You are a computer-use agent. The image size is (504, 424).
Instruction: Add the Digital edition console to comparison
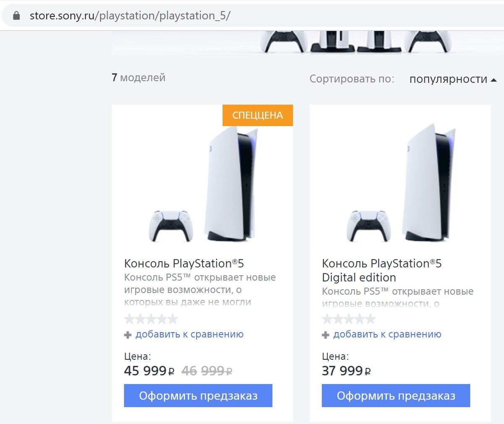(x=387, y=335)
